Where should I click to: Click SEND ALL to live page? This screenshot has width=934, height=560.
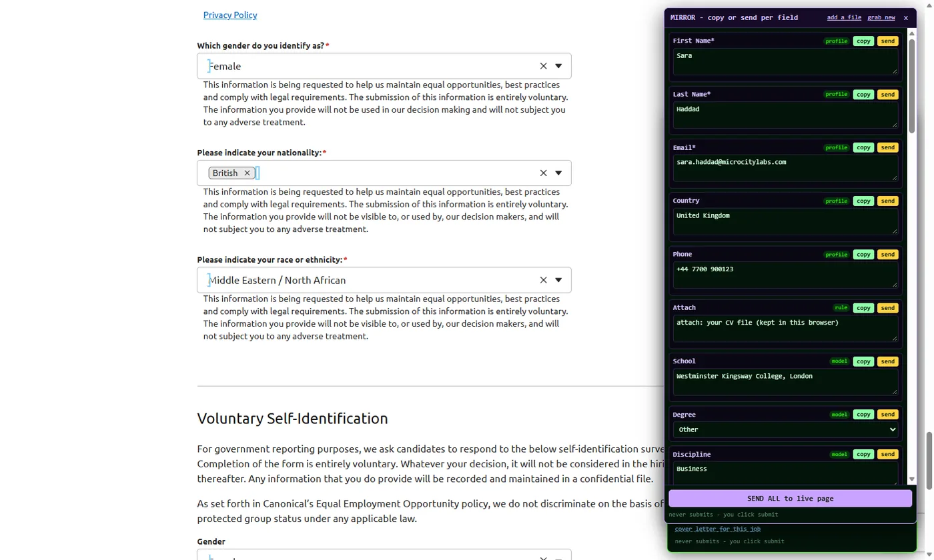point(790,499)
